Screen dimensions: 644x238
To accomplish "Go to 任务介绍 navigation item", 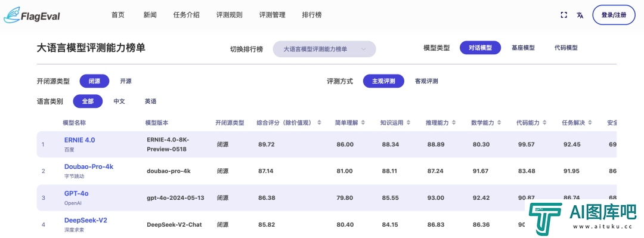I will tap(187, 15).
